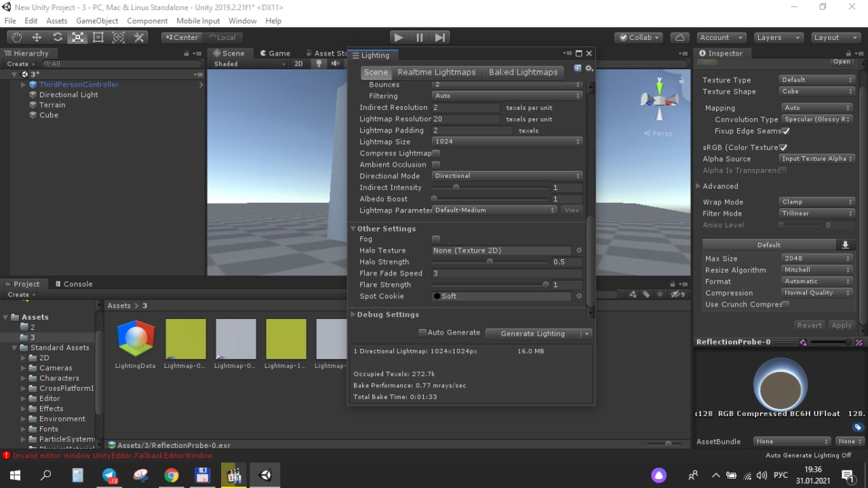Viewport: 868px width, 488px height.
Task: Toggle Auto Generate checkbox
Action: click(422, 333)
